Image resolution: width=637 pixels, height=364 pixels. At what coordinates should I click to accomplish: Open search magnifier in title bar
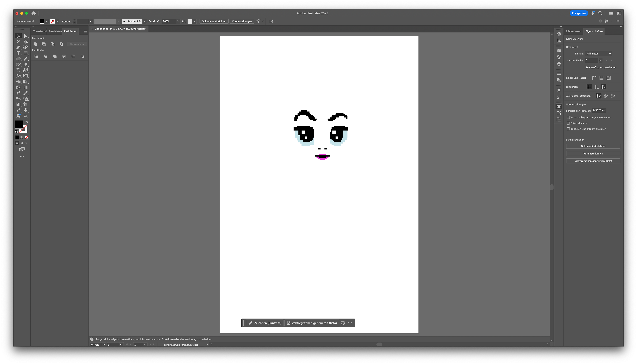(x=600, y=13)
